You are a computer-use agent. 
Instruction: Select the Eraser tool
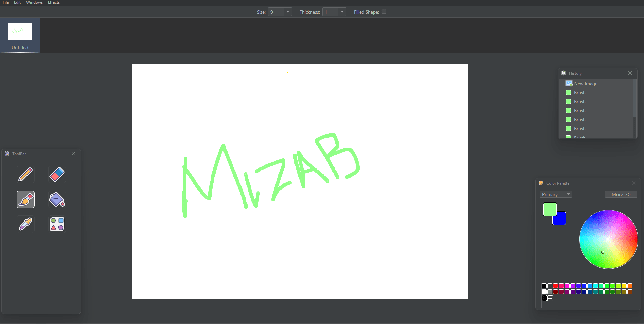coord(57,174)
